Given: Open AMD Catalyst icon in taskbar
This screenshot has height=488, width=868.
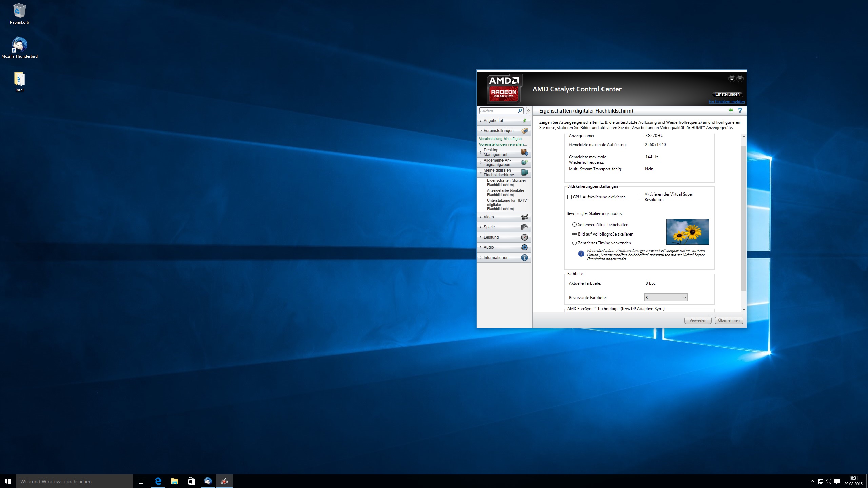Looking at the screenshot, I should (x=224, y=481).
